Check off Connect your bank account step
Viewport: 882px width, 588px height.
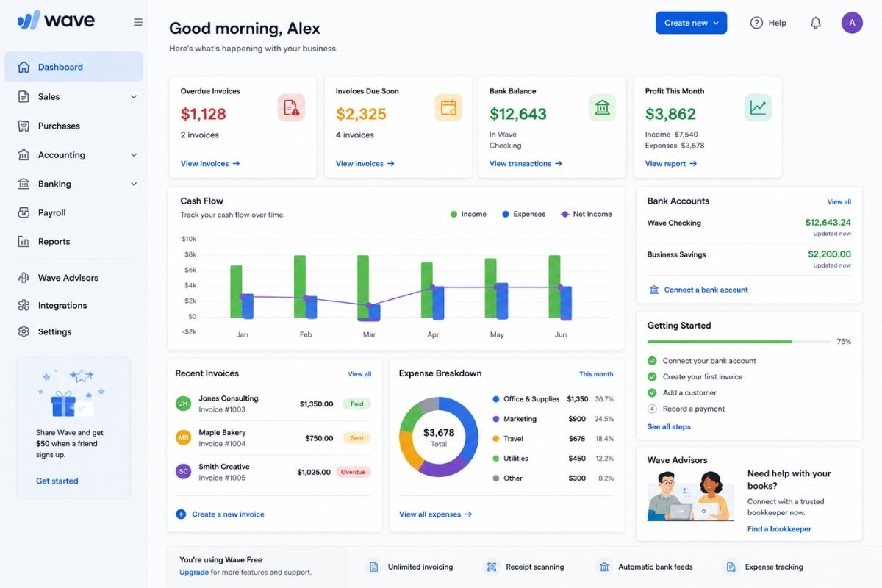(x=652, y=361)
